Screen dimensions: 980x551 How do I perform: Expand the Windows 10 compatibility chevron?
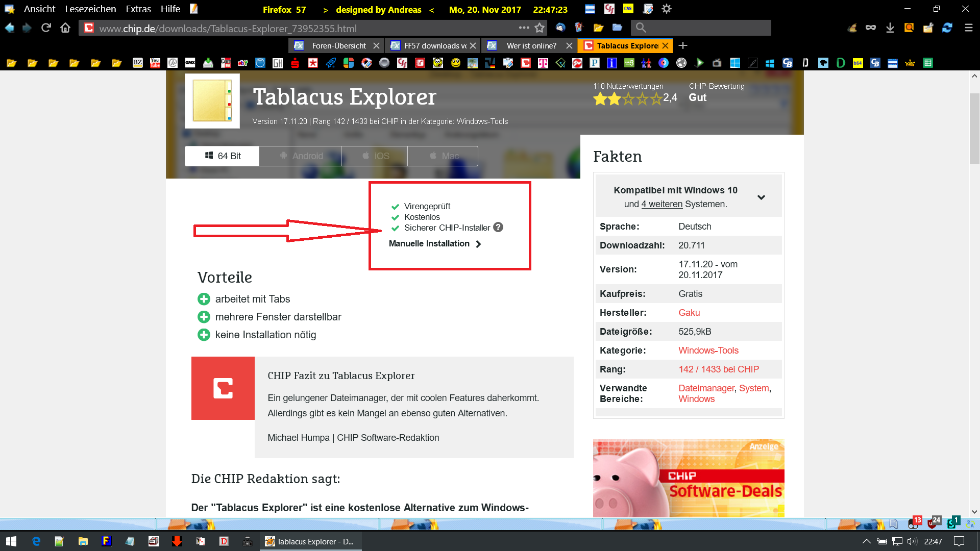pos(761,197)
